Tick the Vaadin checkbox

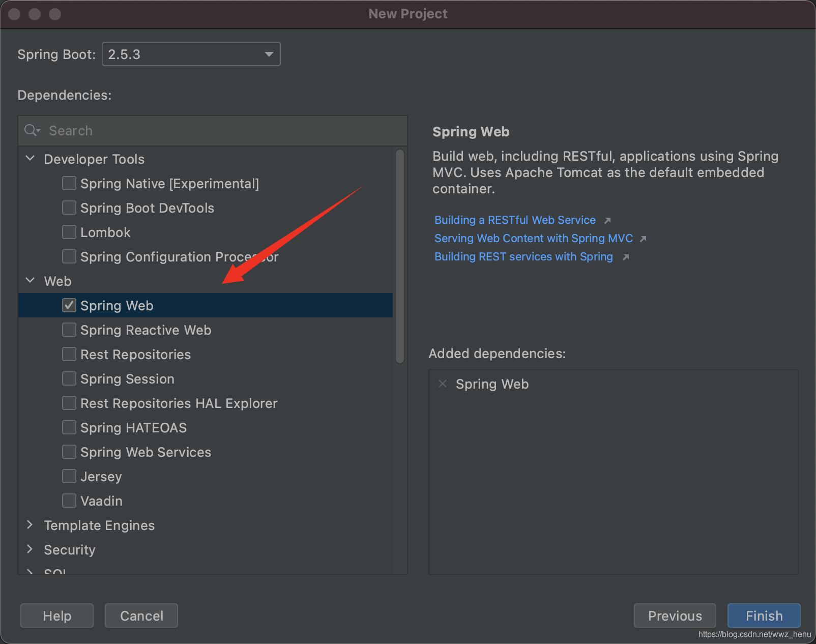coord(69,501)
